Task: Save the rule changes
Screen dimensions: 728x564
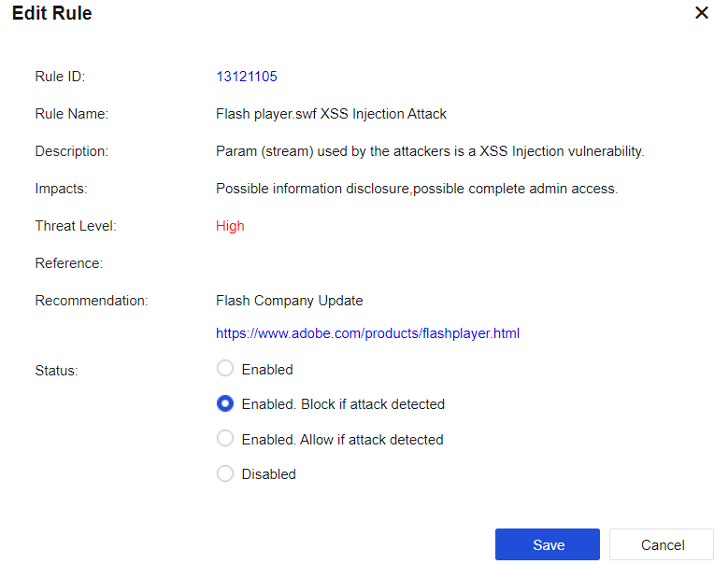Action: pos(548,544)
